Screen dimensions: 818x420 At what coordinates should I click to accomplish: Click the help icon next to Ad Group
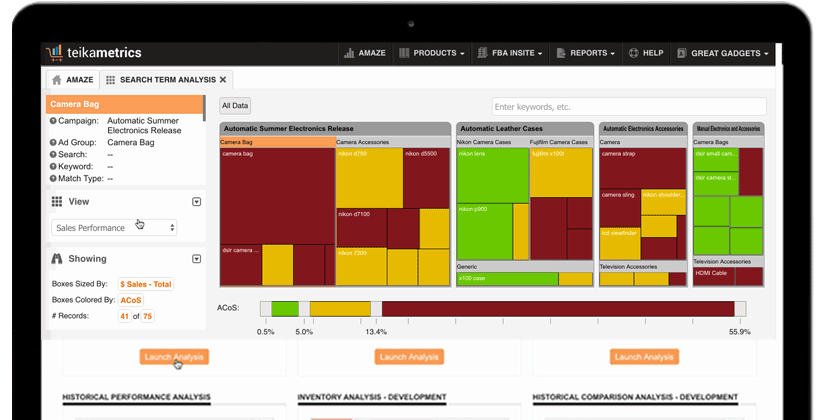coord(53,143)
